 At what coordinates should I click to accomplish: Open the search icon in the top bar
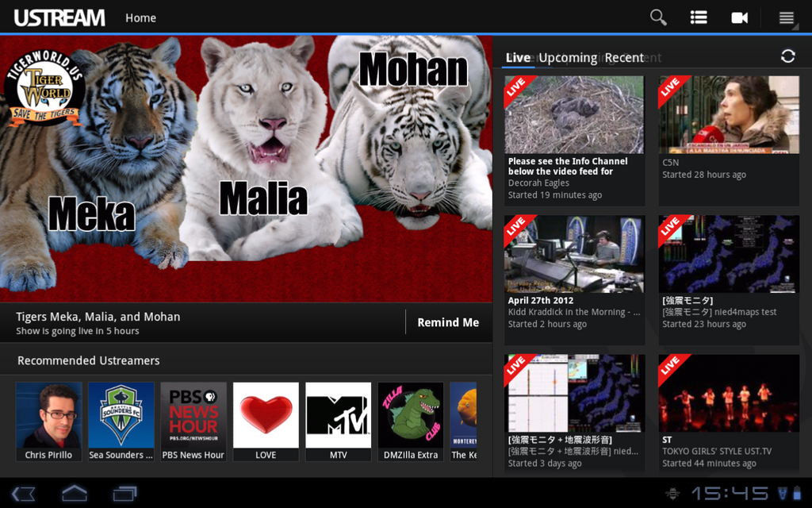657,17
